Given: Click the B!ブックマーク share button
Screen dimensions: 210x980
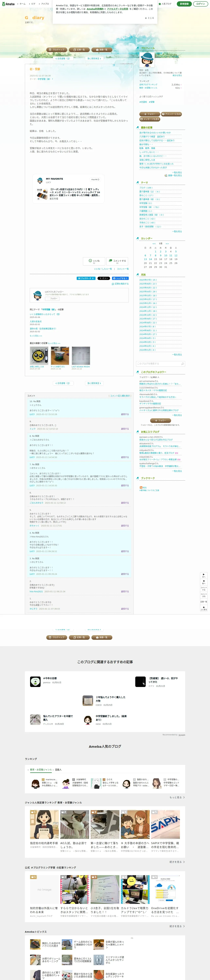Looking at the screenshot, I should [86, 278].
